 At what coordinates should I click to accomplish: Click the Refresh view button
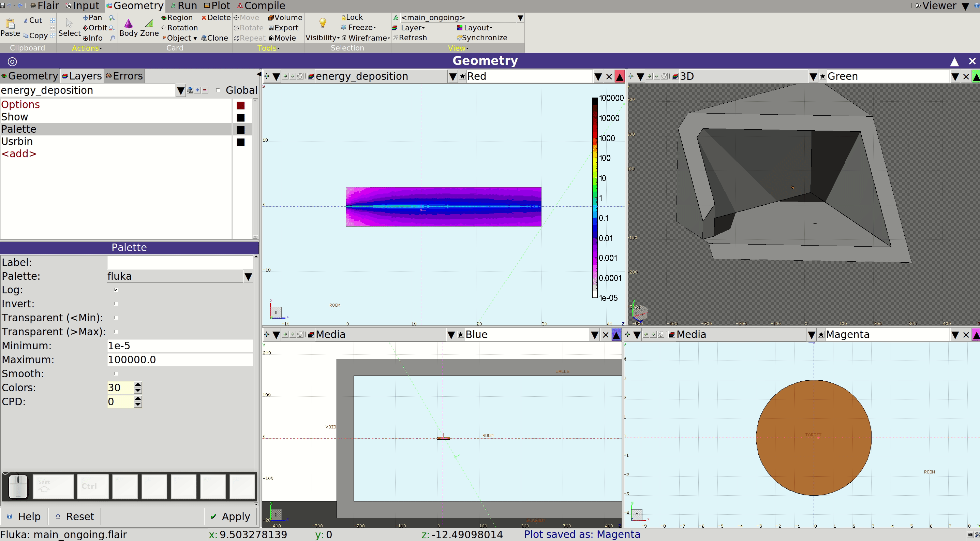tap(410, 38)
